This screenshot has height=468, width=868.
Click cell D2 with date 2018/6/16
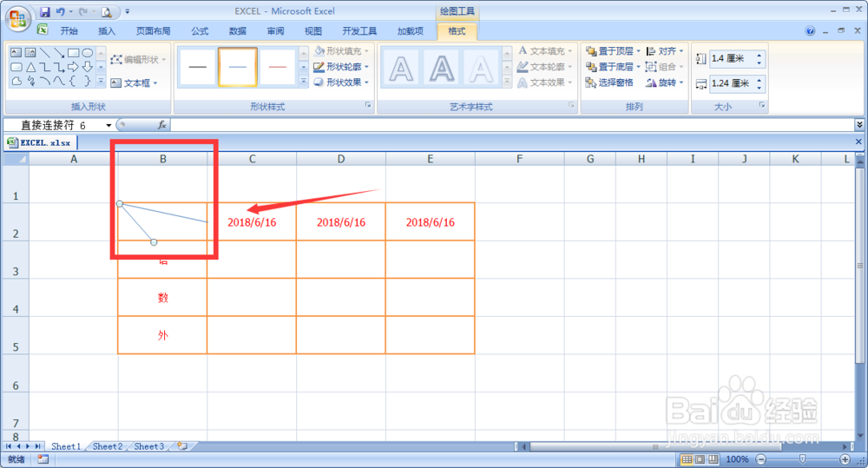coord(341,222)
